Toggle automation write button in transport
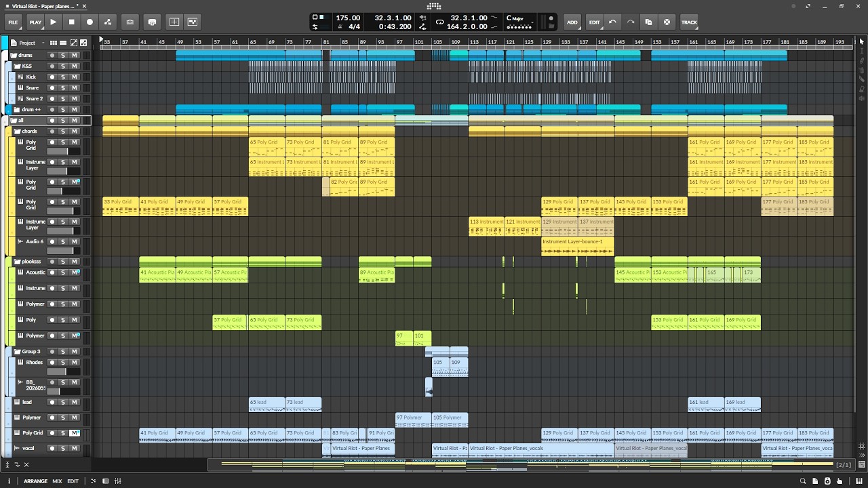The image size is (868, 488). point(108,22)
